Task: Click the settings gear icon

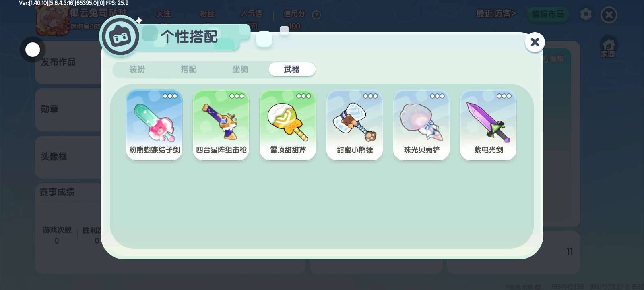Action: click(x=586, y=14)
